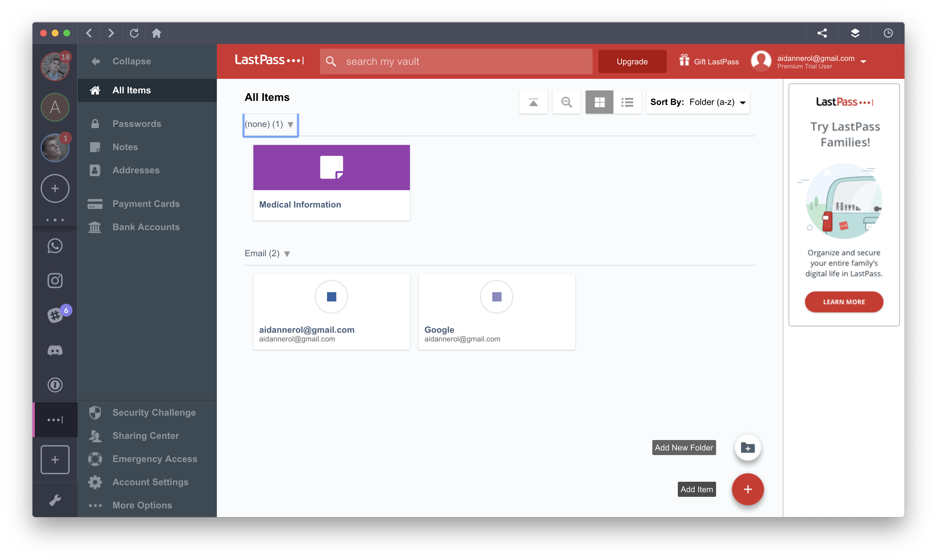The width and height of the screenshot is (937, 560).
Task: Select the list view icon
Action: tap(627, 101)
